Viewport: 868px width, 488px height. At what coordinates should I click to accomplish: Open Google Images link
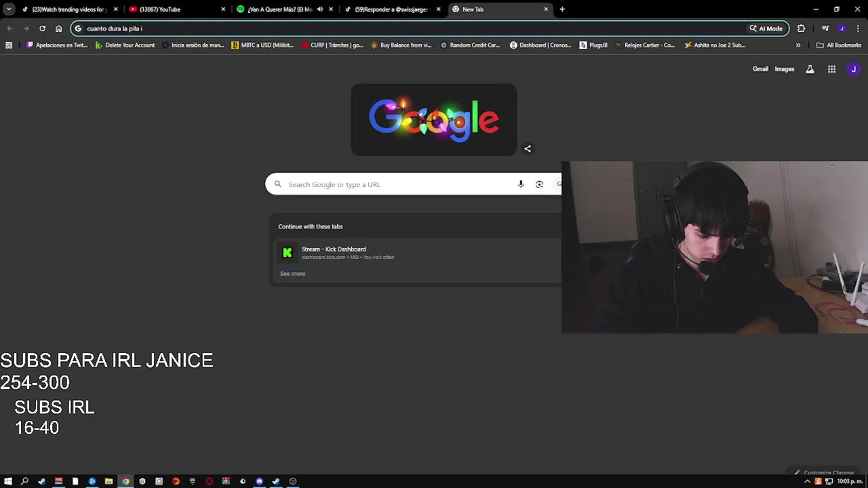coord(784,69)
